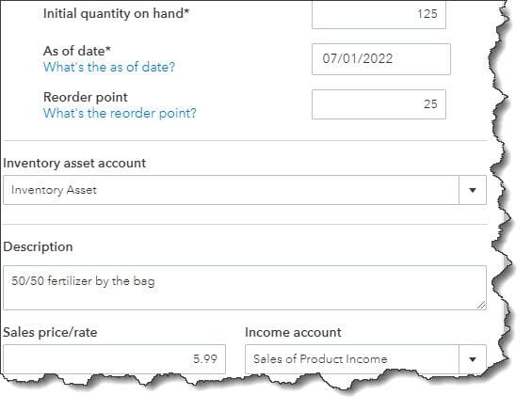
Task: Click inside the Description text area
Action: 245,288
